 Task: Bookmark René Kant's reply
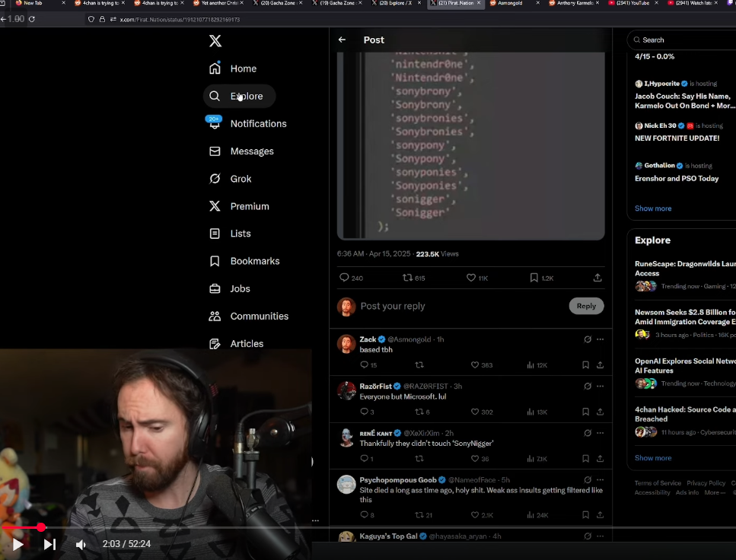[585, 459]
